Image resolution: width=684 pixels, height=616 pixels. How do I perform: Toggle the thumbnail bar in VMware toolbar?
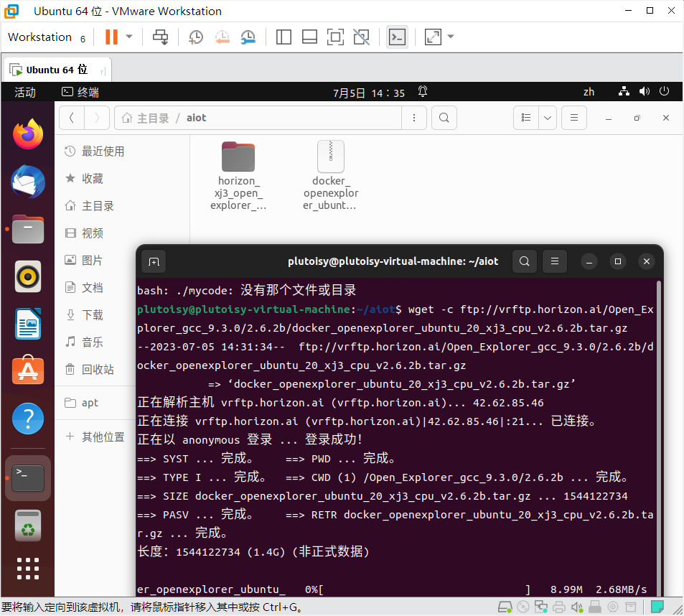click(310, 37)
